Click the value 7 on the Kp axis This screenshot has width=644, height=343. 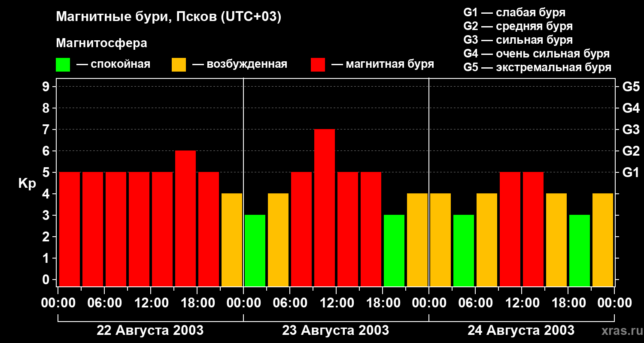pos(47,129)
